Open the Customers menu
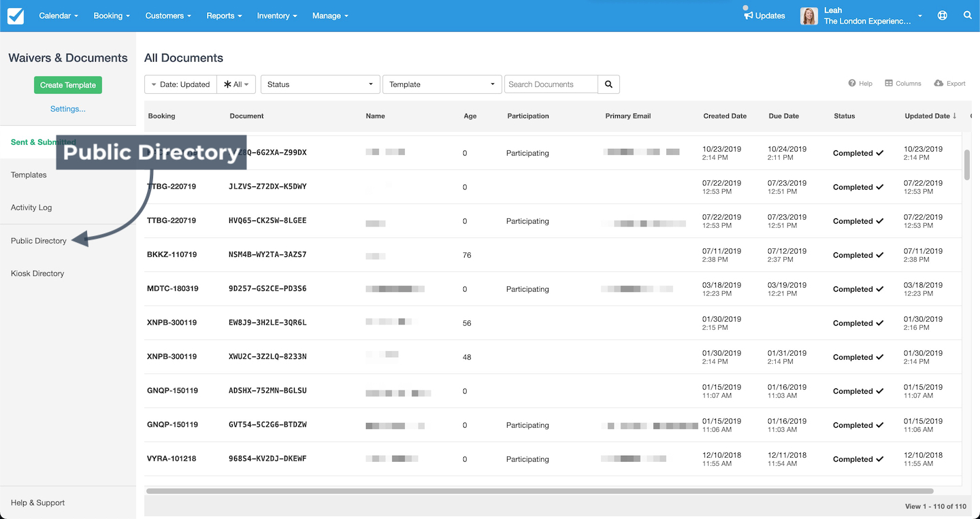Image resolution: width=980 pixels, height=519 pixels. pos(168,16)
